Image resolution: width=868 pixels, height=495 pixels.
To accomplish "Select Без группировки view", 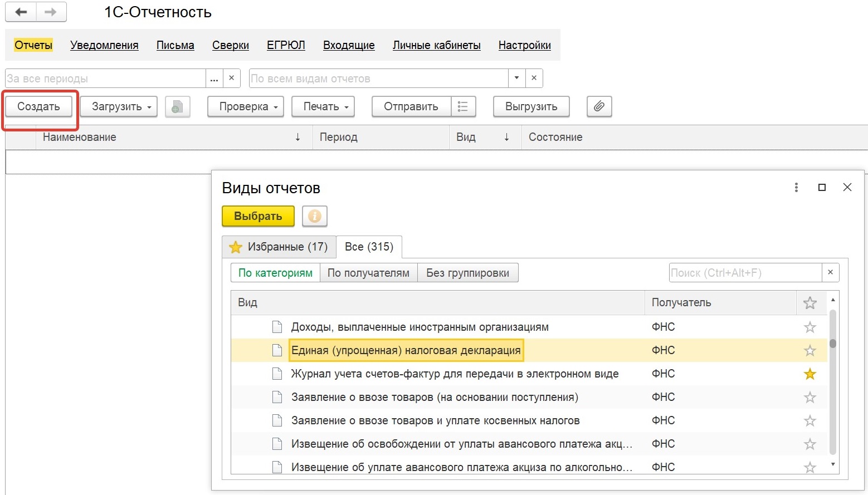I will [468, 273].
